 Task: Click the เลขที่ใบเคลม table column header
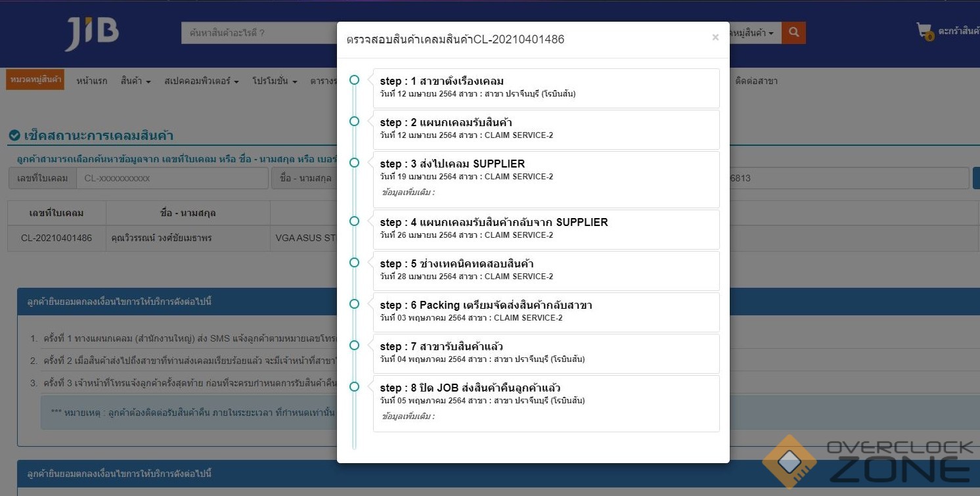[x=56, y=213]
